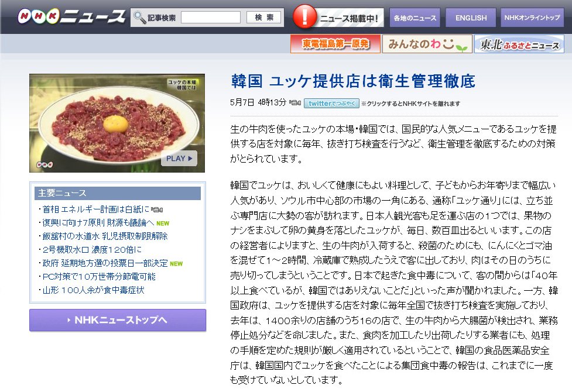
Task: Click the video camera icon beside article timestamp
Action: [294, 103]
